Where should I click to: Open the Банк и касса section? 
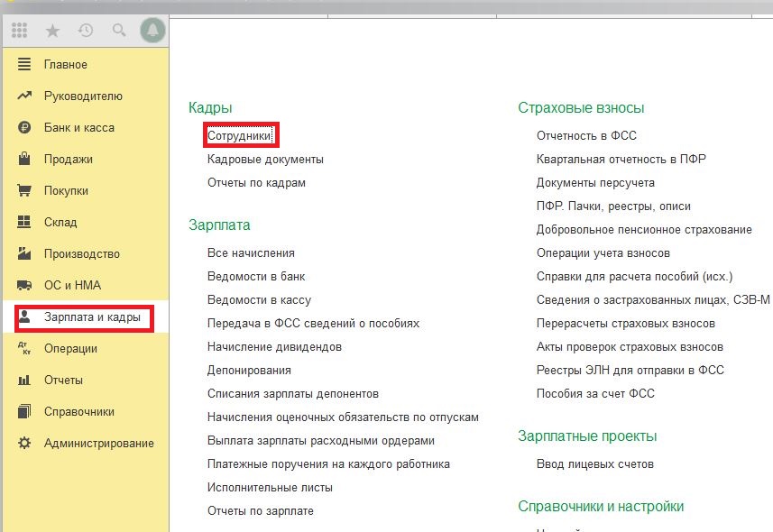point(79,128)
